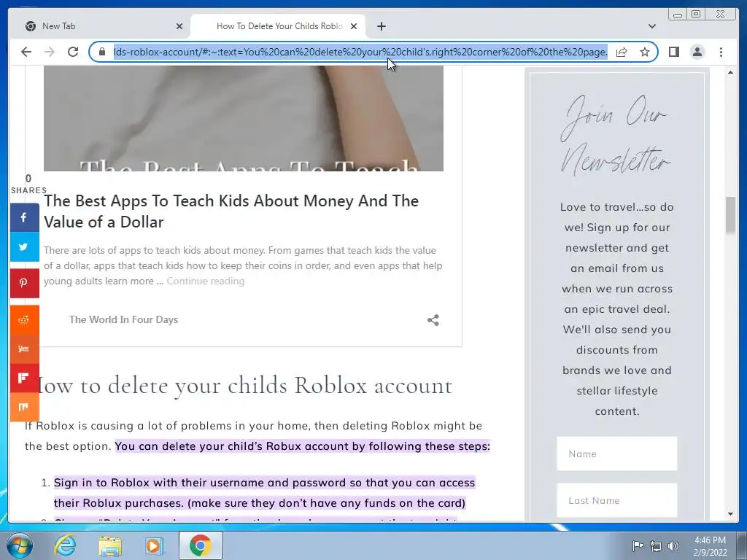Image resolution: width=747 pixels, height=560 pixels.
Task: Pin article on Pinterest
Action: coord(24,283)
